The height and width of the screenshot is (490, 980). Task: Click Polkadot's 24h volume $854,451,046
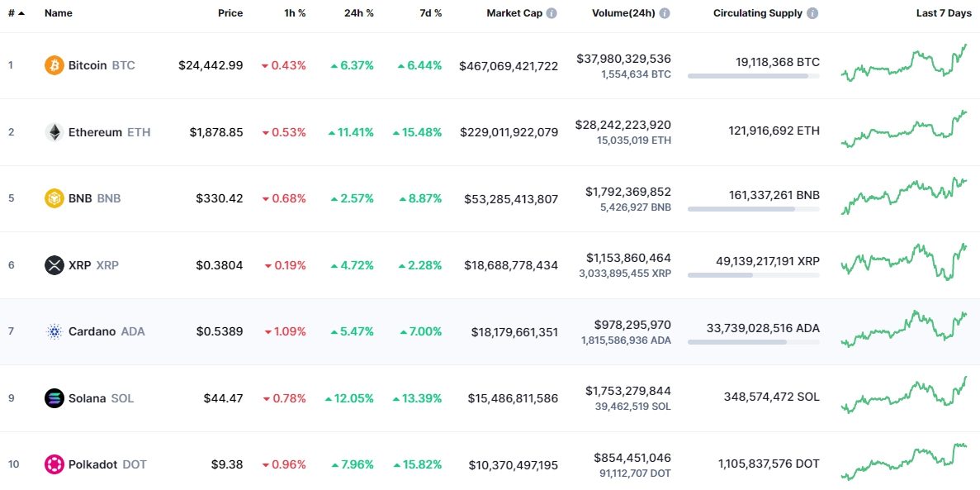pos(632,458)
